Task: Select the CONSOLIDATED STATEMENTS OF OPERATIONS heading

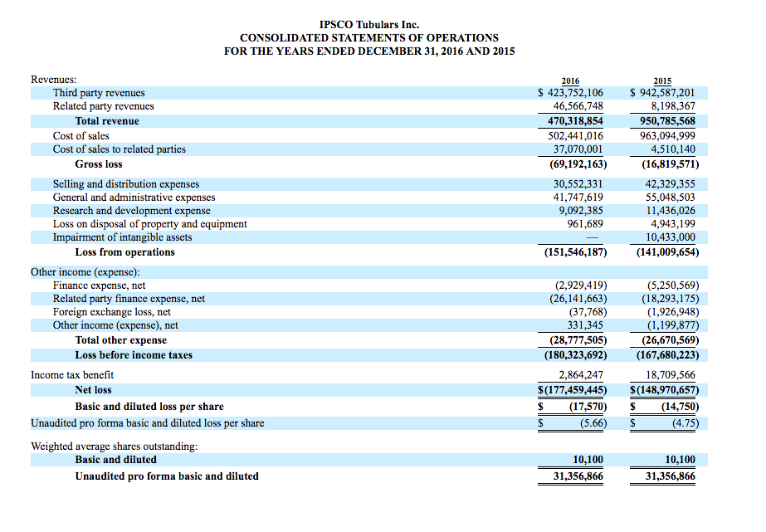Action: [369, 37]
